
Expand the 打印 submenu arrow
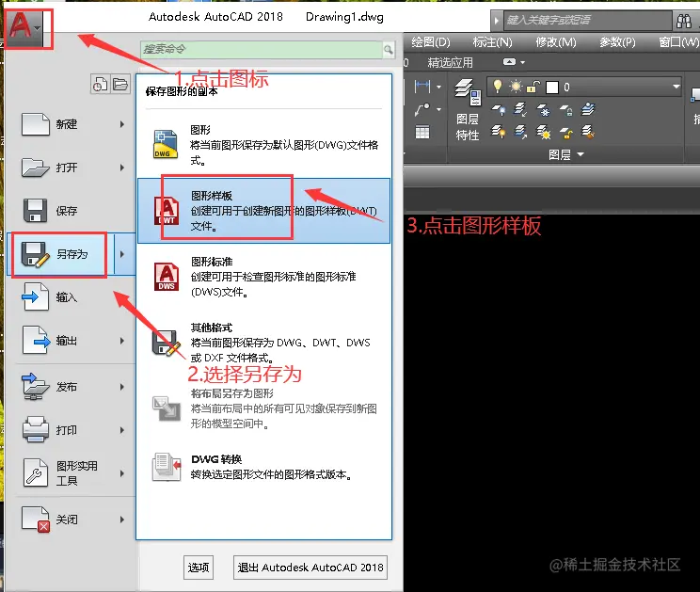[x=122, y=430]
